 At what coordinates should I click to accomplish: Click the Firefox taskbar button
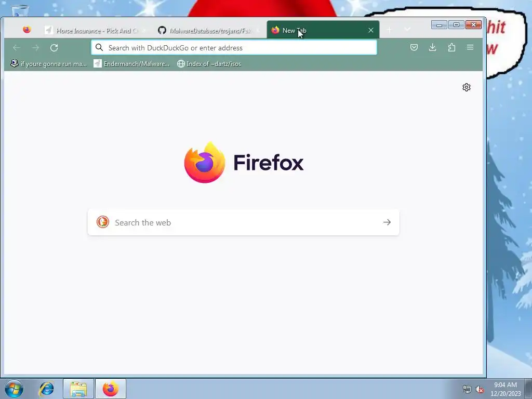pyautogui.click(x=111, y=389)
